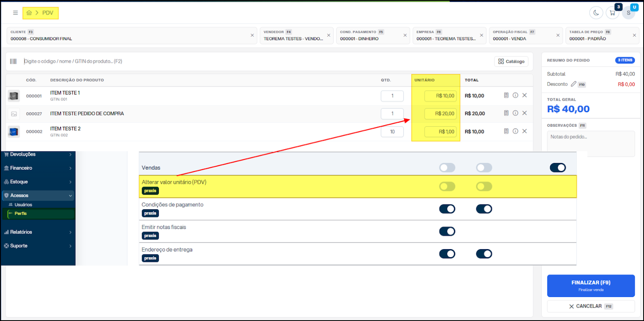Select Perfis under Acessos
This screenshot has height=321, width=644.
[41, 213]
